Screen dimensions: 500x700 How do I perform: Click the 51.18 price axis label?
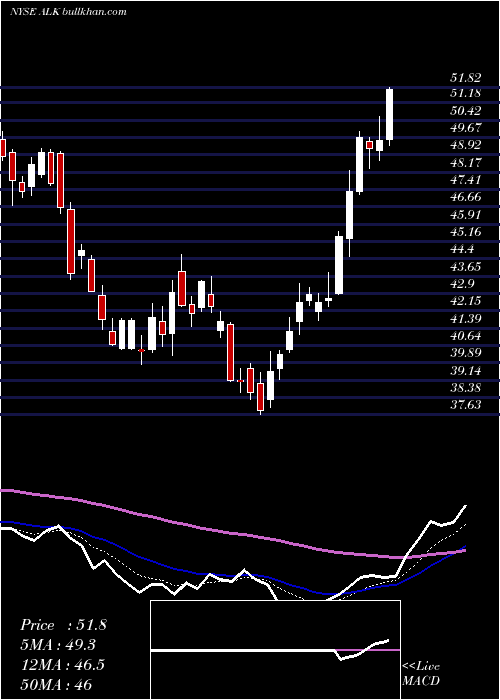click(x=466, y=93)
